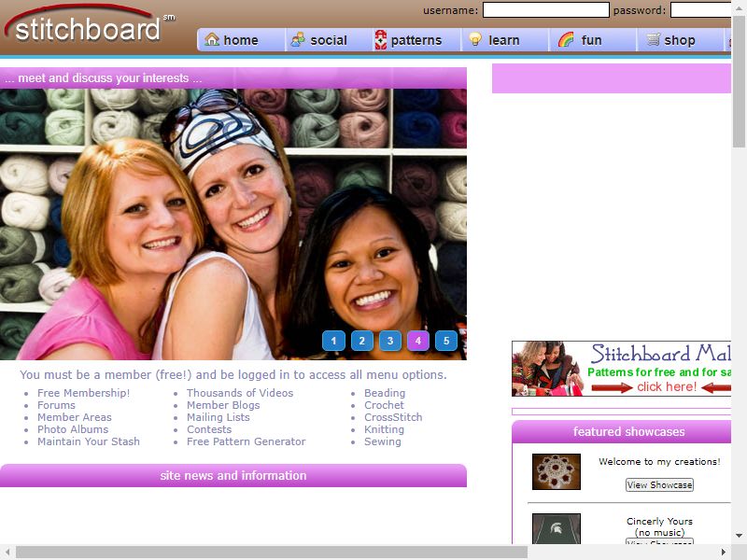Click the lightbulb icon beside learn
Viewport: 747px width, 560px height.
tap(475, 39)
